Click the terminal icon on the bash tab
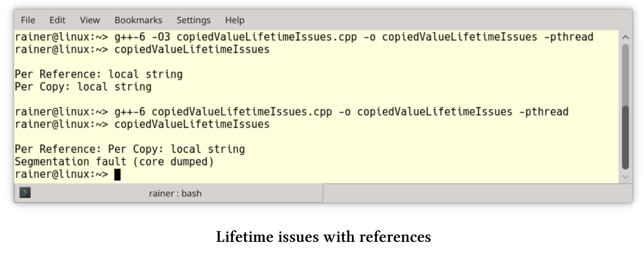644x262 pixels. [x=25, y=193]
